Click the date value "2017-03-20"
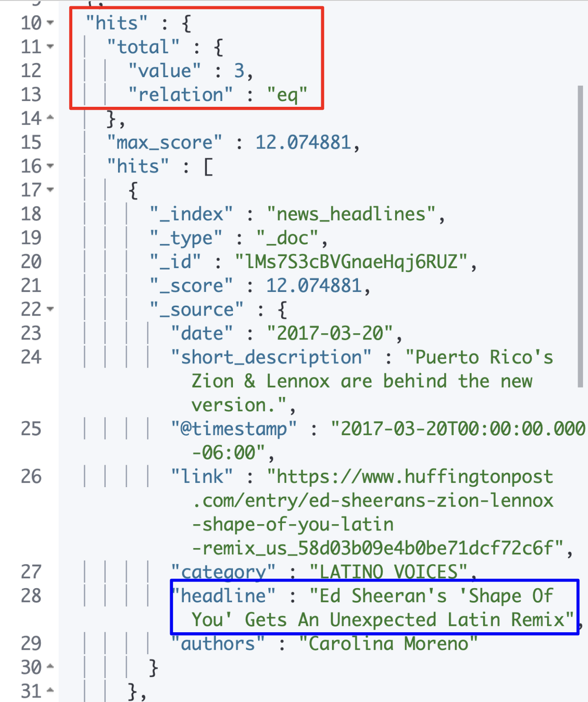 click(330, 333)
